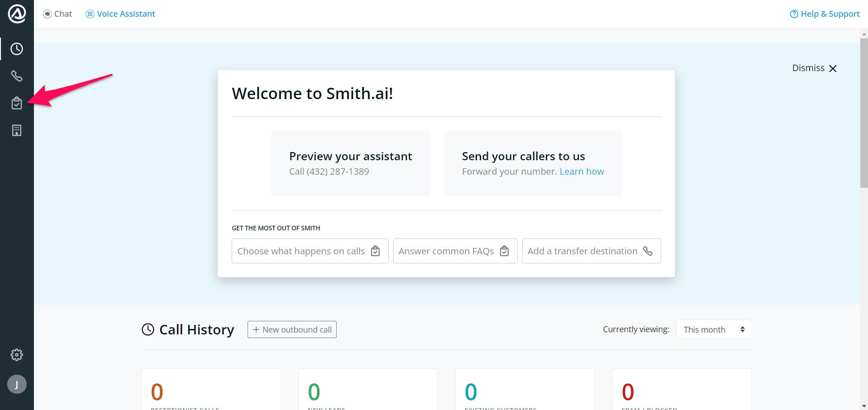This screenshot has height=410, width=868.
Task: Click the Call History heading clock icon
Action: [x=148, y=329]
